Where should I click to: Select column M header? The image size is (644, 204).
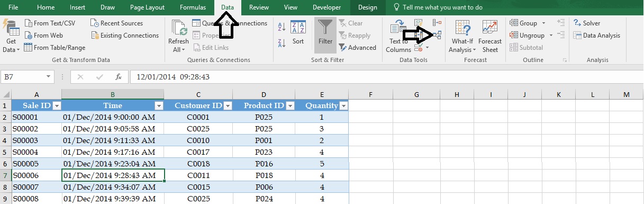627,94
